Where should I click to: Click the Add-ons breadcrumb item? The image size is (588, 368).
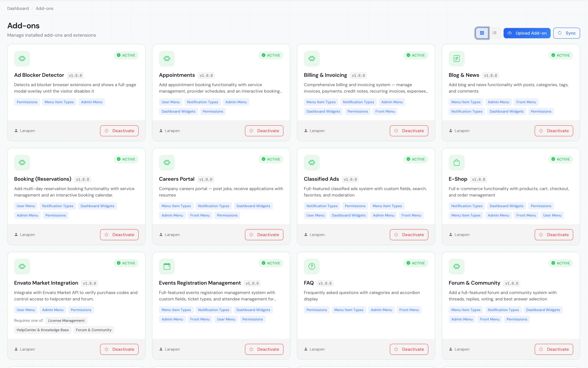[44, 8]
